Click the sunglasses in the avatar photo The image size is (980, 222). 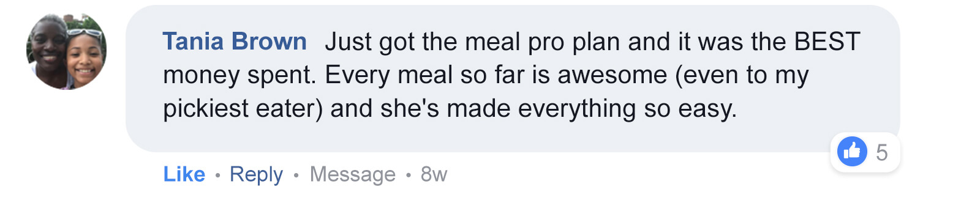tap(83, 32)
